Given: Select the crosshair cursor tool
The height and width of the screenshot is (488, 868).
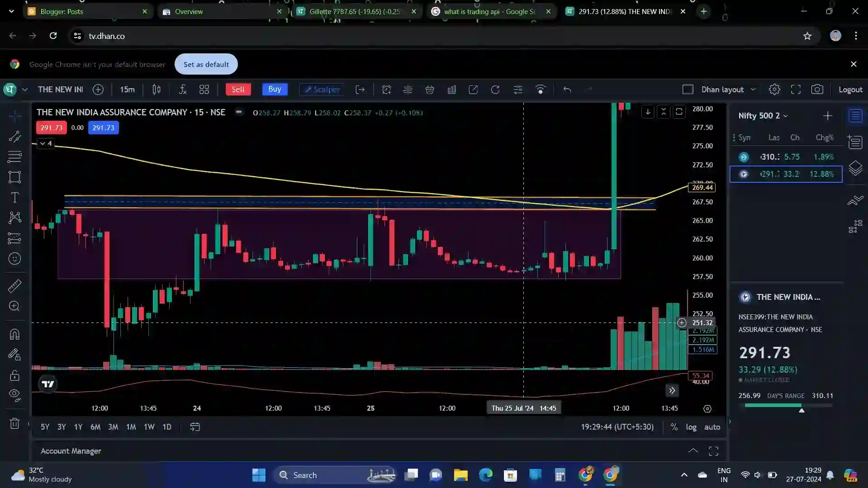Looking at the screenshot, I should coord(14,117).
